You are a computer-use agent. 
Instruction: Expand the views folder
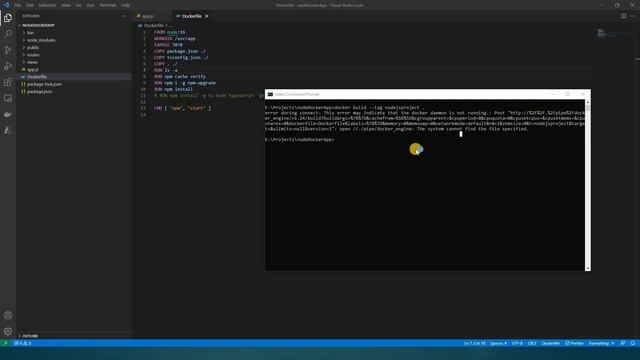(x=32, y=62)
